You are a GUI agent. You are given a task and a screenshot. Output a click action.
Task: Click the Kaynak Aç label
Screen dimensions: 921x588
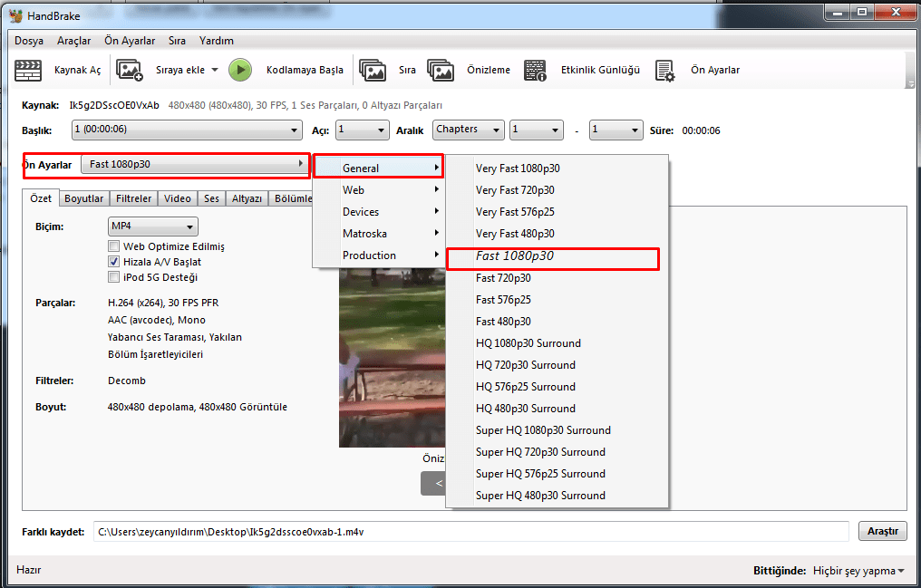click(x=78, y=70)
